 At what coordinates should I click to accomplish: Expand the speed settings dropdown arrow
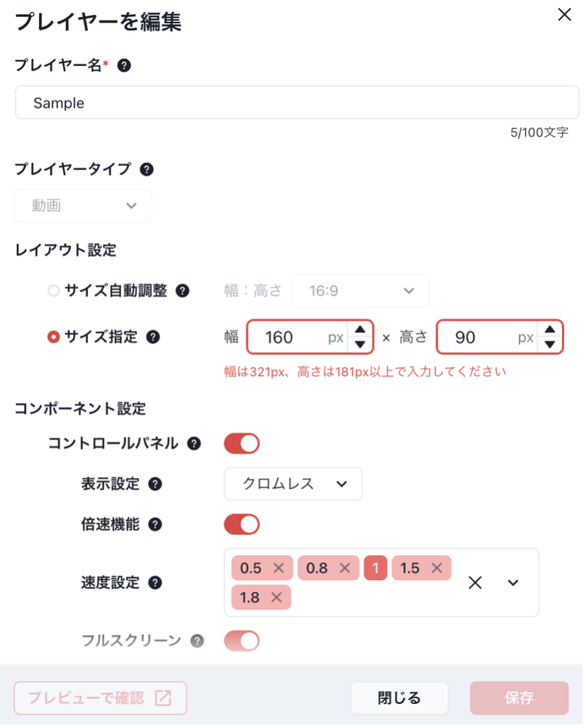[x=513, y=583]
